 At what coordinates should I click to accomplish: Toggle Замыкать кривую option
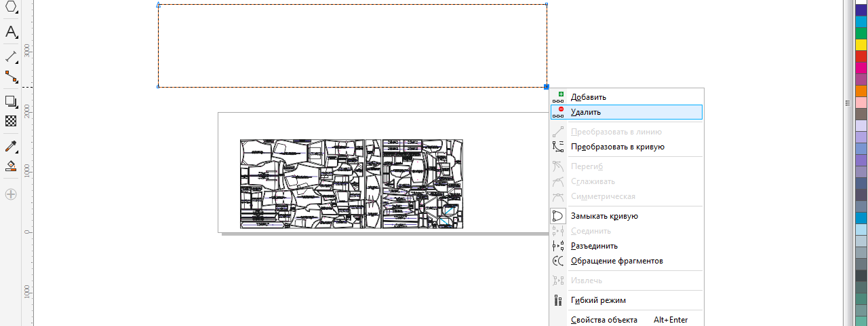(x=626, y=216)
